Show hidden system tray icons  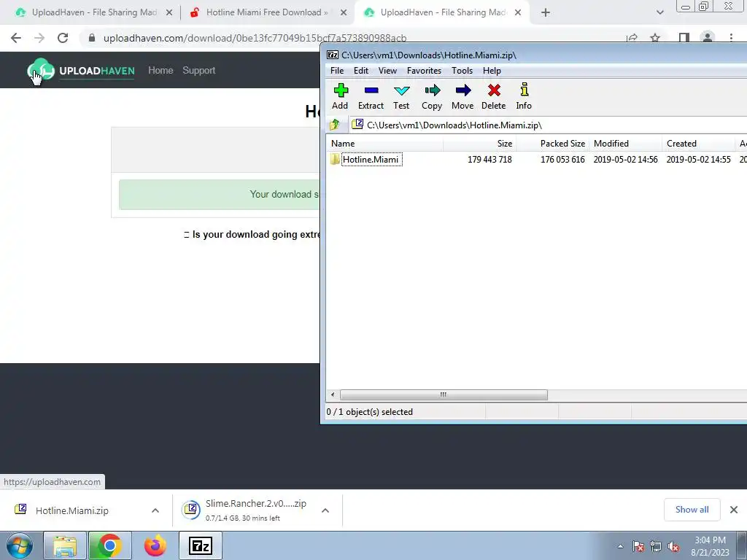pyautogui.click(x=620, y=546)
